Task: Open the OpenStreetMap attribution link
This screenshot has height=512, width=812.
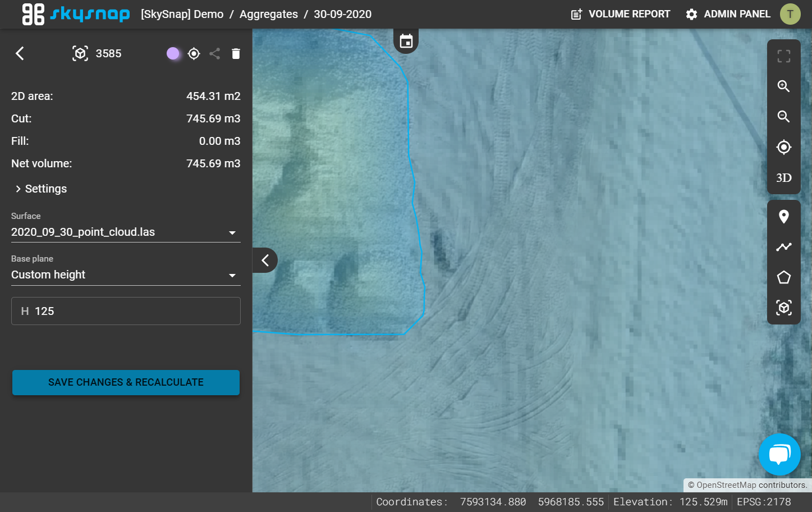Action: pos(727,485)
